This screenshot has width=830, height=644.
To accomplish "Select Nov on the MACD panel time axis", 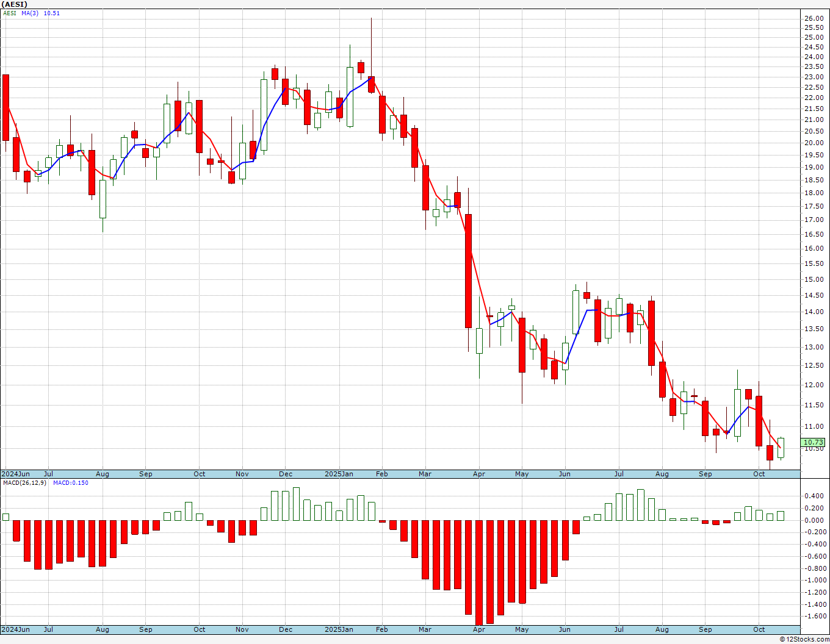I will (x=242, y=629).
